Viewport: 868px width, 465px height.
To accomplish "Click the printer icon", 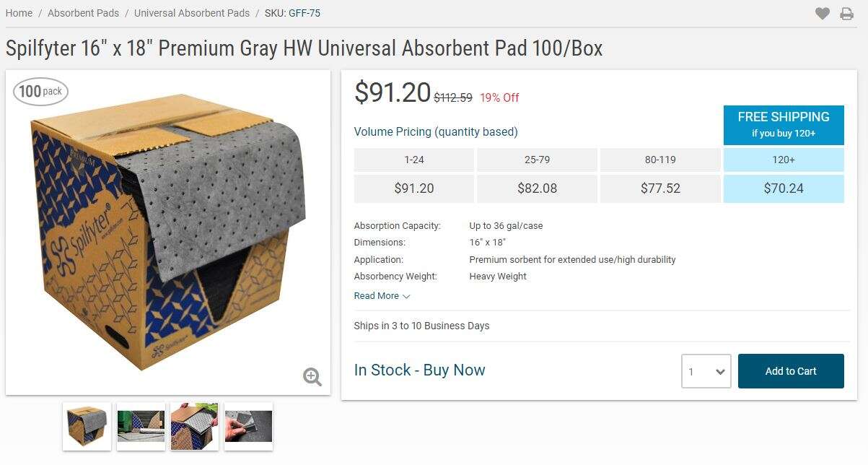I will [x=846, y=13].
